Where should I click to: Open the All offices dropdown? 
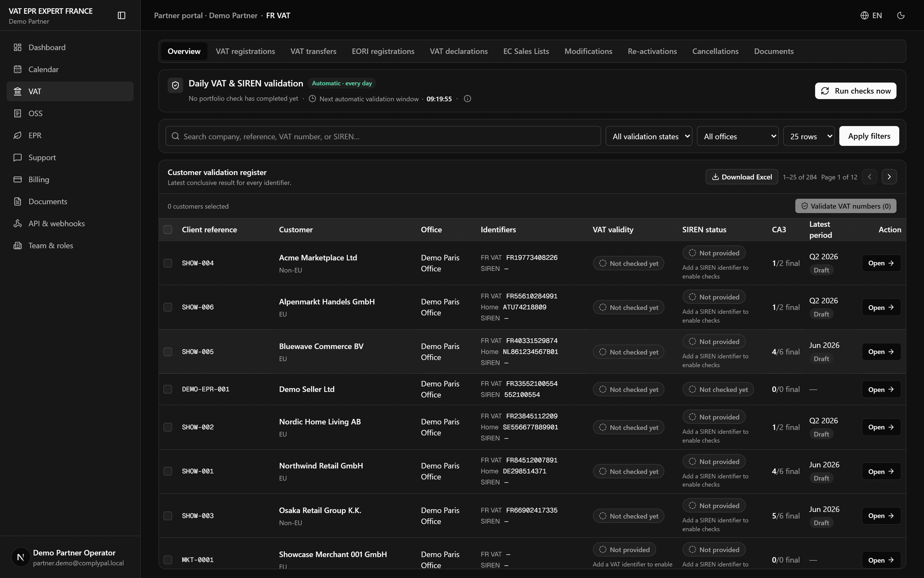coord(738,136)
